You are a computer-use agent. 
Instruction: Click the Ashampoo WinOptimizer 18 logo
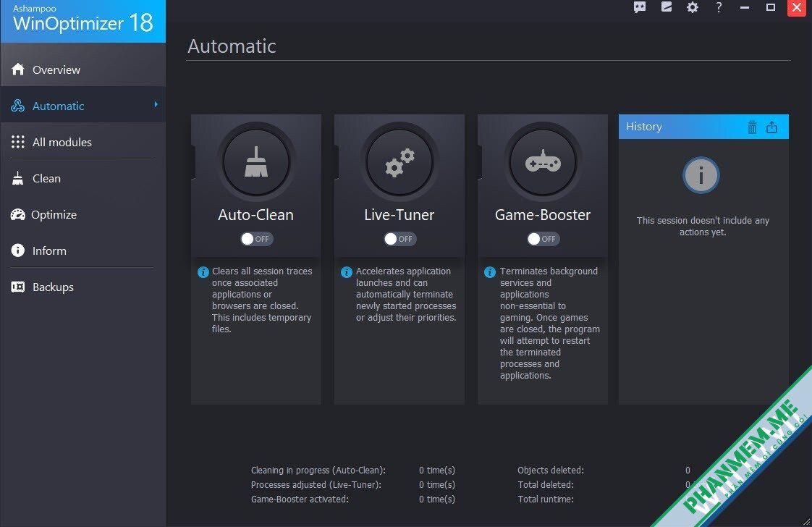pos(83,21)
